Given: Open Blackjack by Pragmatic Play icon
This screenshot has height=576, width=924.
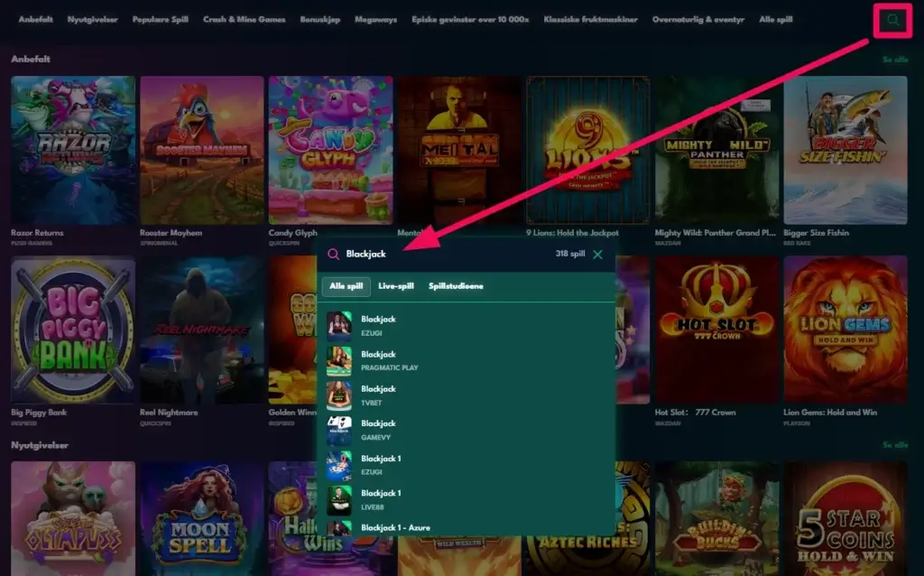Looking at the screenshot, I should click(339, 359).
